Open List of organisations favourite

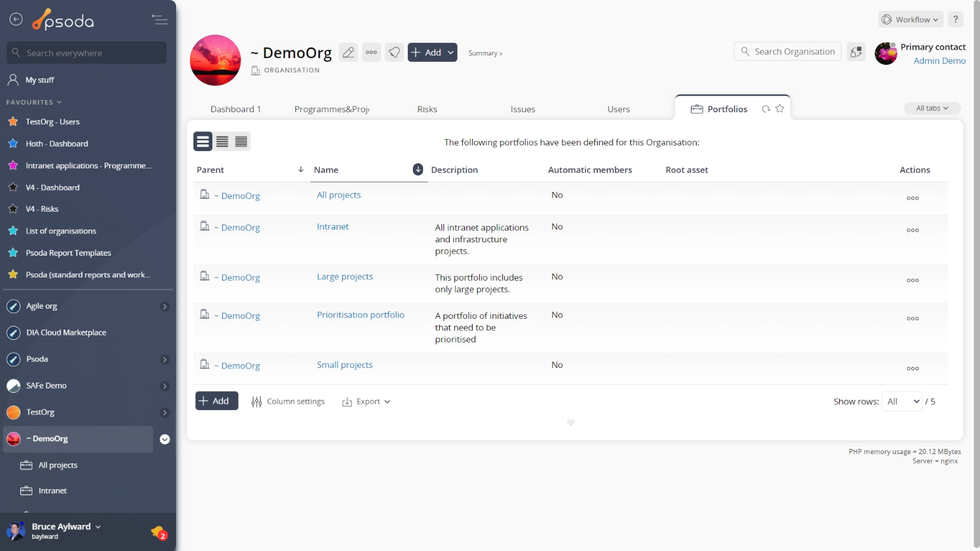(61, 231)
